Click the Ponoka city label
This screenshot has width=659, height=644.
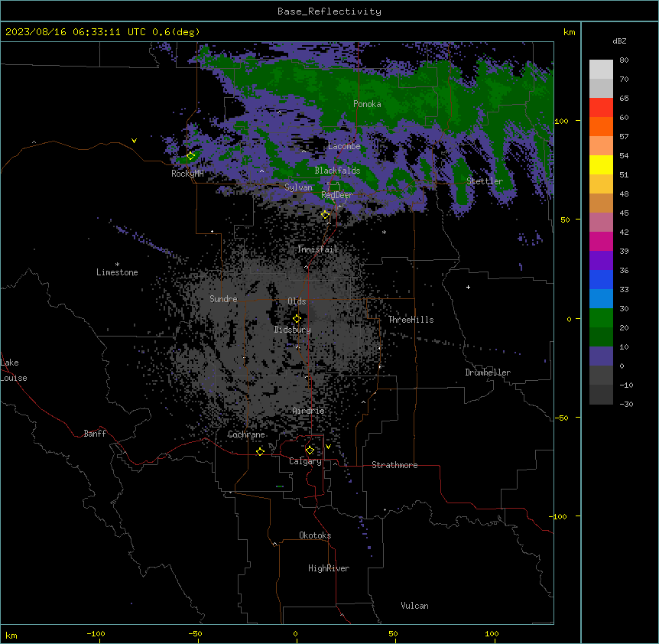pyautogui.click(x=367, y=104)
